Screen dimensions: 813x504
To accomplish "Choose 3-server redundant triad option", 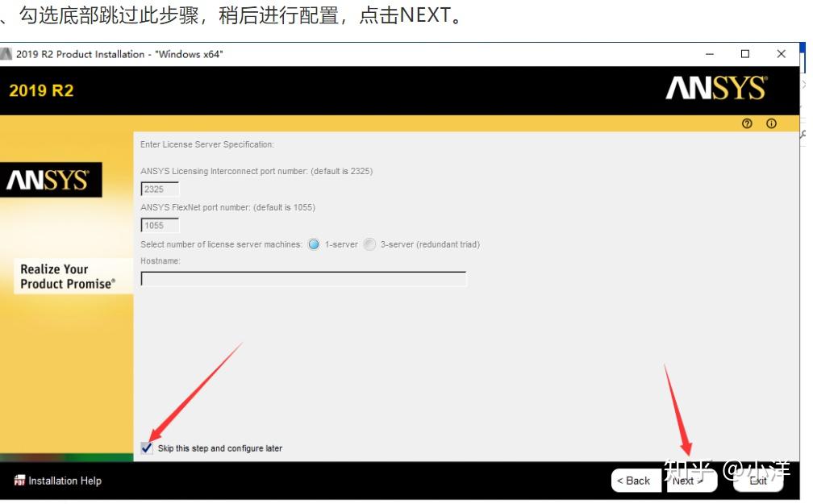I will (x=369, y=244).
